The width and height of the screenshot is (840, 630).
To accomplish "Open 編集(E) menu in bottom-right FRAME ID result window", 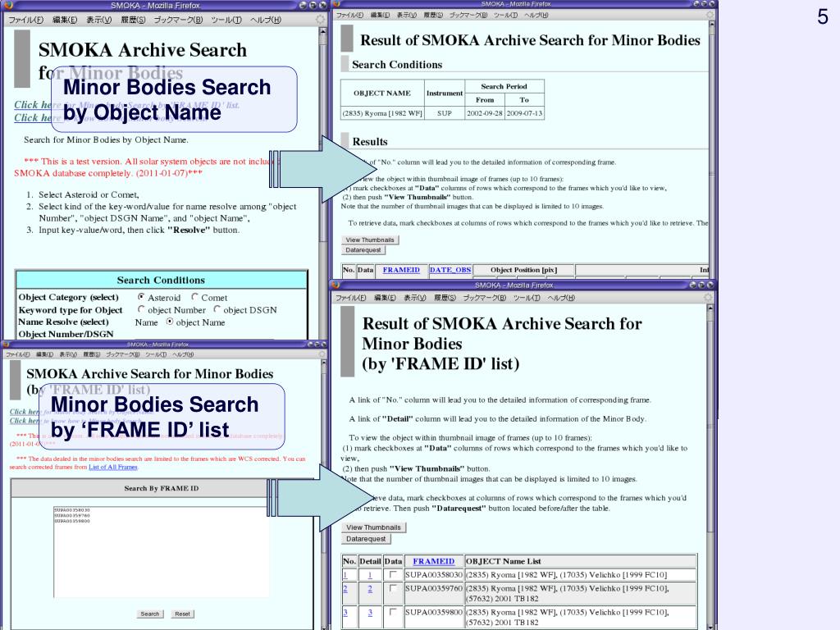I will [386, 298].
